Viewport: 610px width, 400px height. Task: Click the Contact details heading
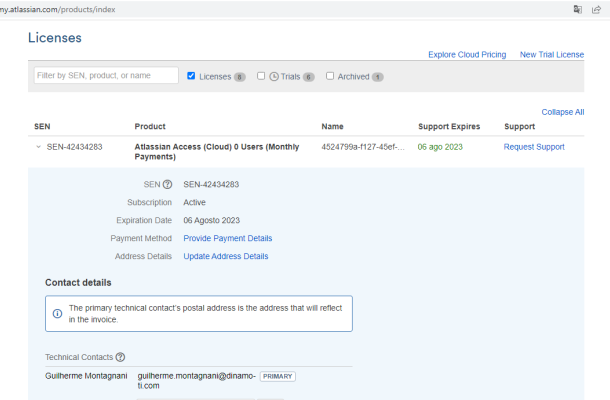click(78, 282)
